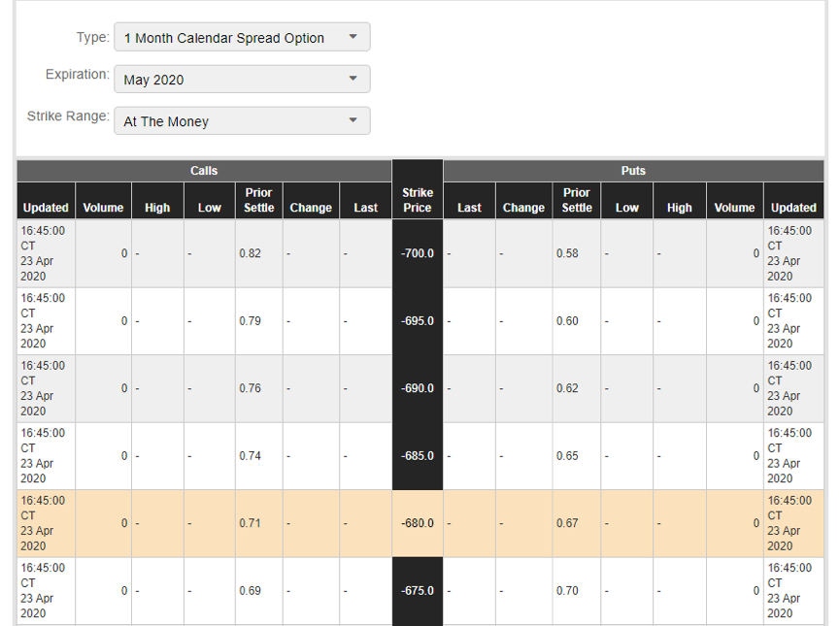Click the calls prior settle 0.82 value
The height and width of the screenshot is (626, 840).
(251, 253)
